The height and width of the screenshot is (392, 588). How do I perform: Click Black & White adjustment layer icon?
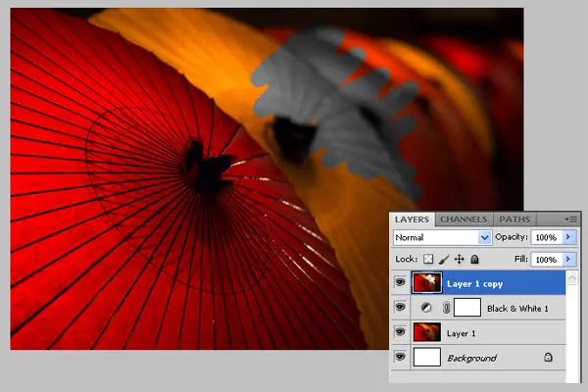point(426,308)
